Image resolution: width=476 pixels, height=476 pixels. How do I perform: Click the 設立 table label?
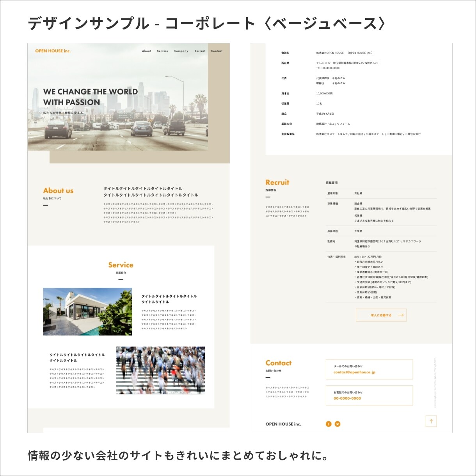(284, 114)
